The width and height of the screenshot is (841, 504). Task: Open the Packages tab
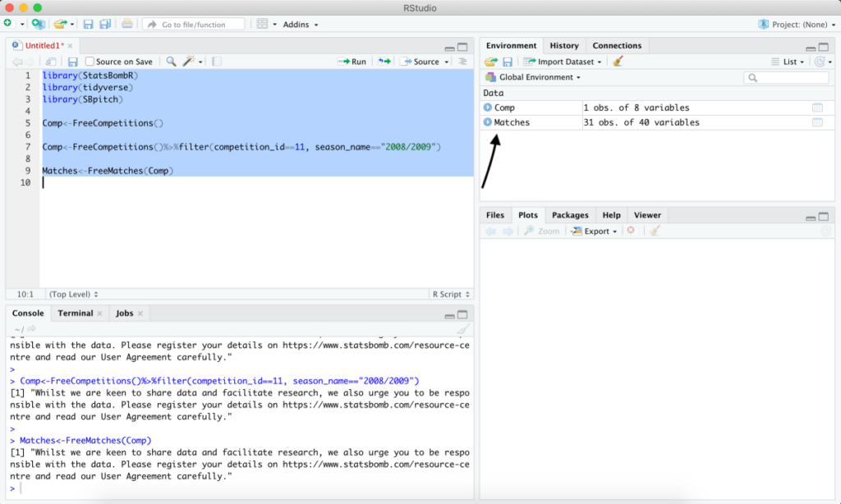(570, 215)
